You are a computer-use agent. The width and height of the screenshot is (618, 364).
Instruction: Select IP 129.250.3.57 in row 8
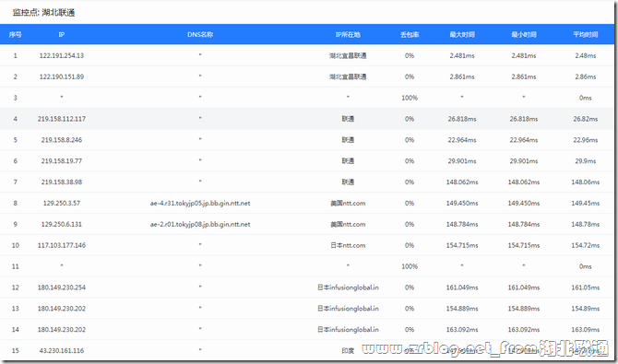pyautogui.click(x=62, y=204)
